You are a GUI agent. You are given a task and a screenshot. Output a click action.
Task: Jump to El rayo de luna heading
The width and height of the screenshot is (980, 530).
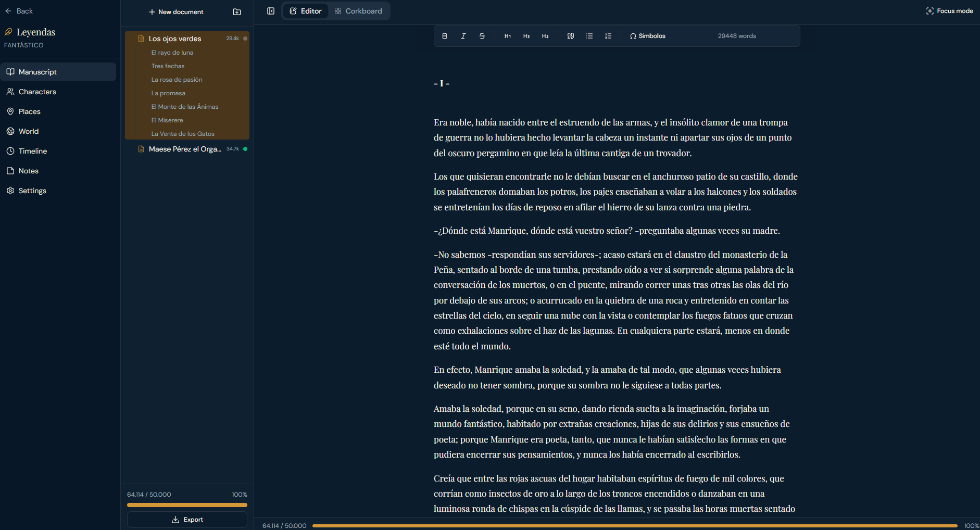pos(172,53)
